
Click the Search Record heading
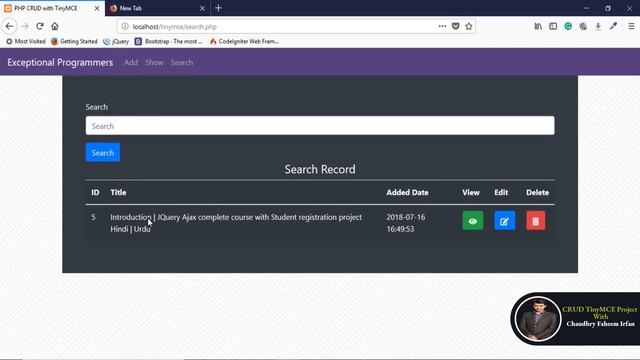click(320, 169)
